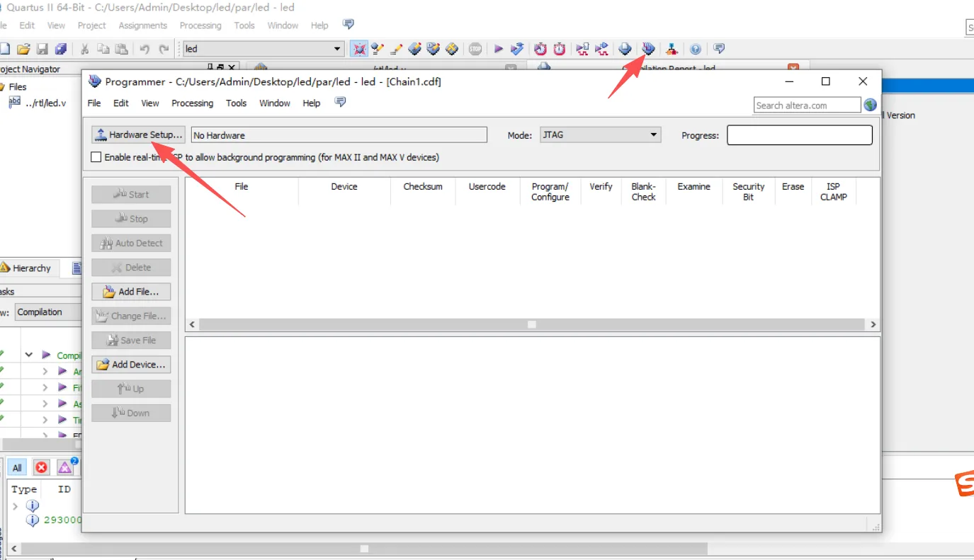Click the Save File button
This screenshot has width=974, height=560.
pyautogui.click(x=131, y=341)
